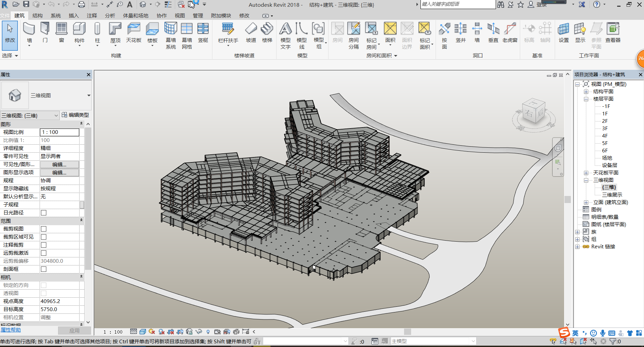Click the 视图比例 1 : 100 input field
644x347 pixels.
tap(60, 132)
